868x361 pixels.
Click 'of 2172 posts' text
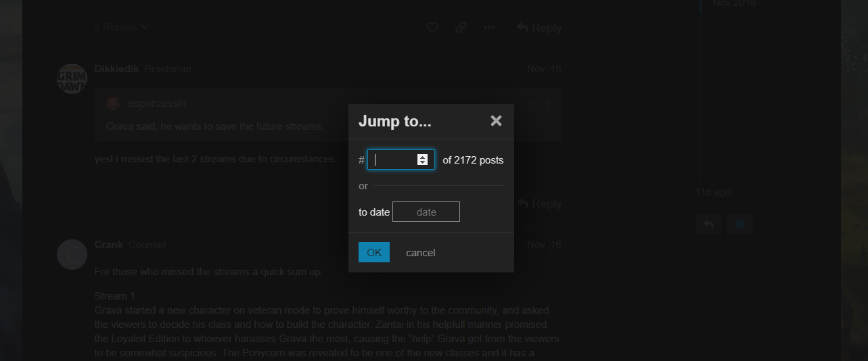[473, 160]
